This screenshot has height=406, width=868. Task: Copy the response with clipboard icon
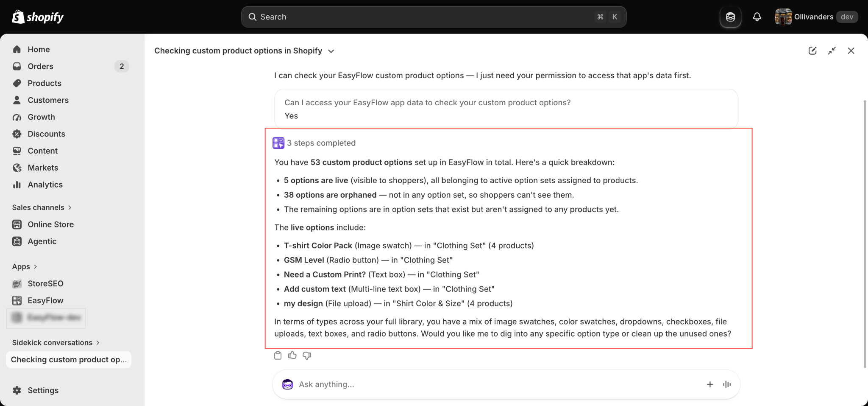tap(278, 356)
